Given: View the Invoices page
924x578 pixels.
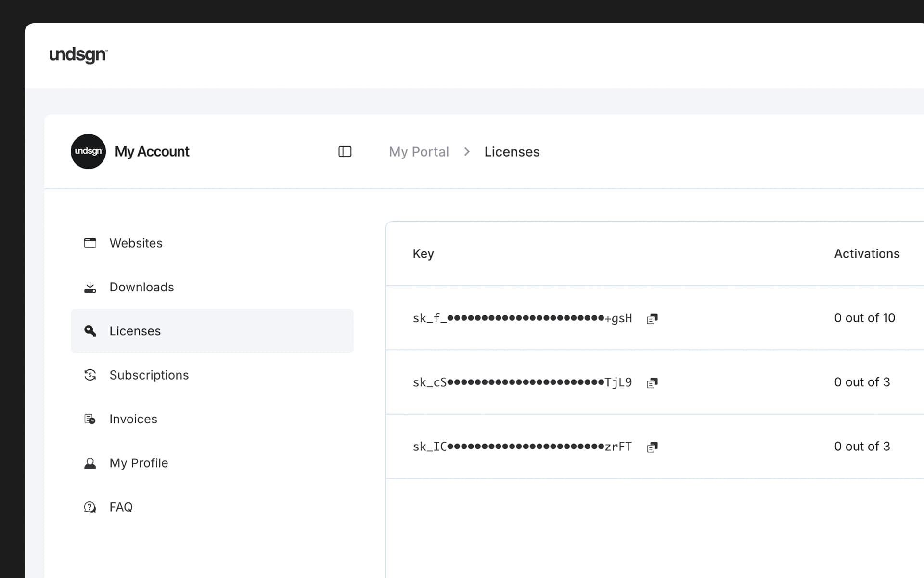Looking at the screenshot, I should (212, 419).
